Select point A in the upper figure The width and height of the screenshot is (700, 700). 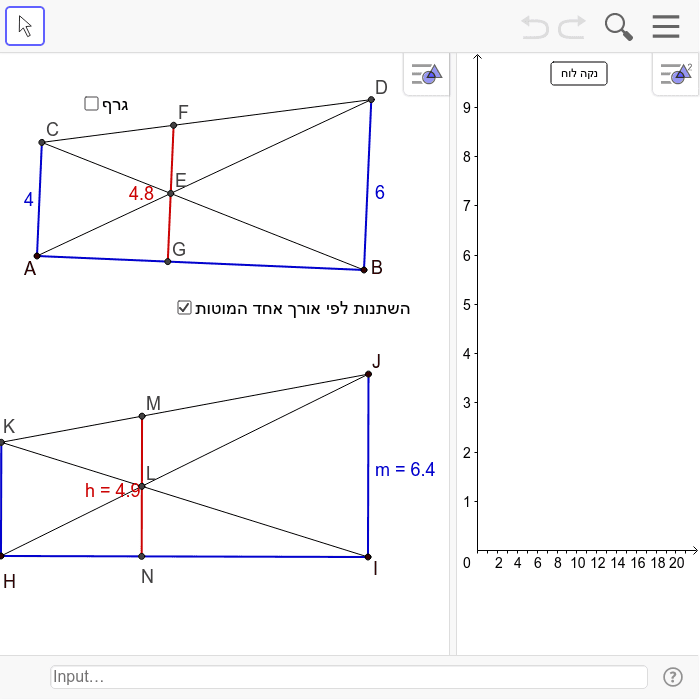click(x=38, y=256)
